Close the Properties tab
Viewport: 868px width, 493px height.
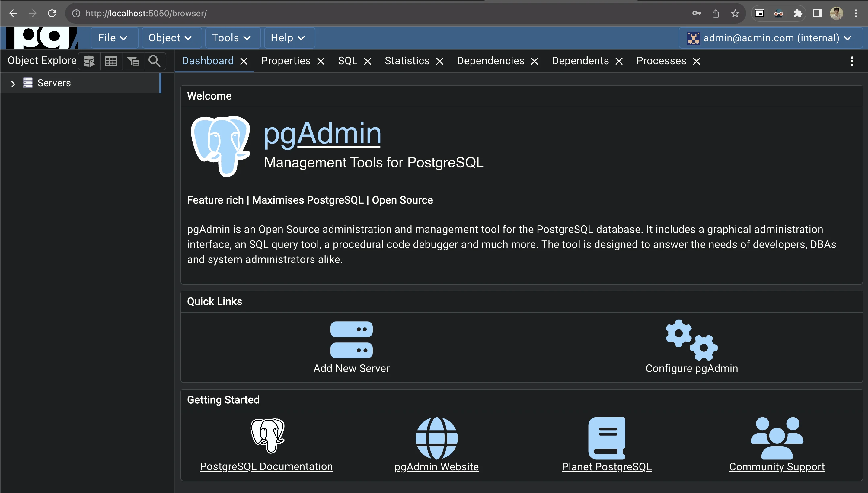pyautogui.click(x=321, y=61)
